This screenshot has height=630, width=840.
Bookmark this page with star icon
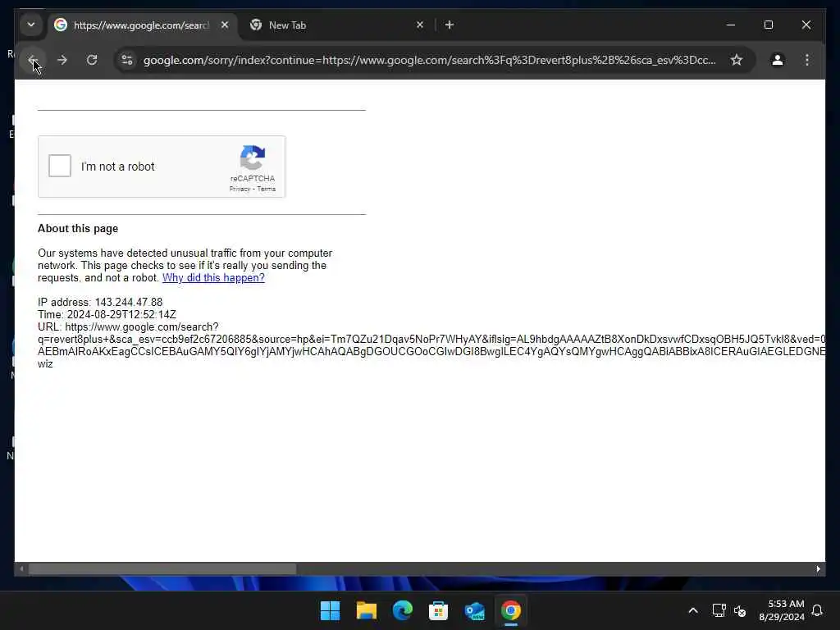pos(737,60)
